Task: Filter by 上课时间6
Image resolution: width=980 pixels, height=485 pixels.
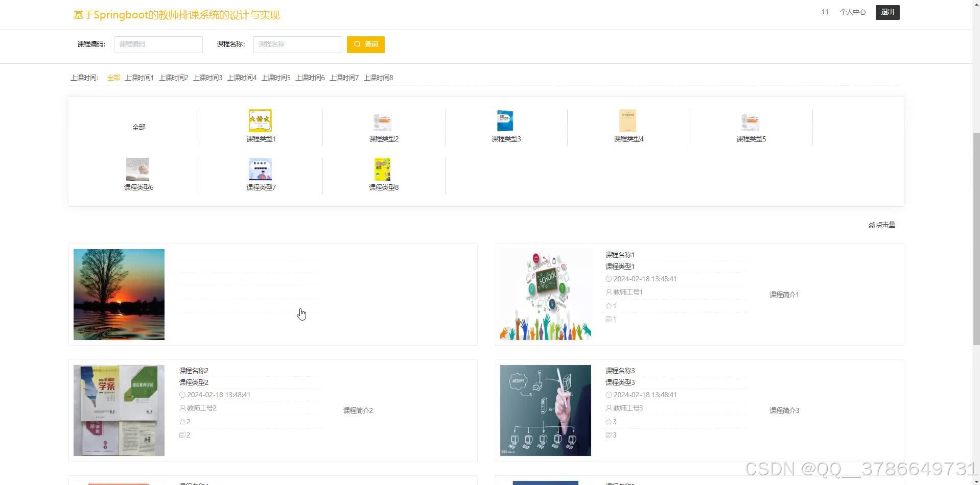Action: 310,78
